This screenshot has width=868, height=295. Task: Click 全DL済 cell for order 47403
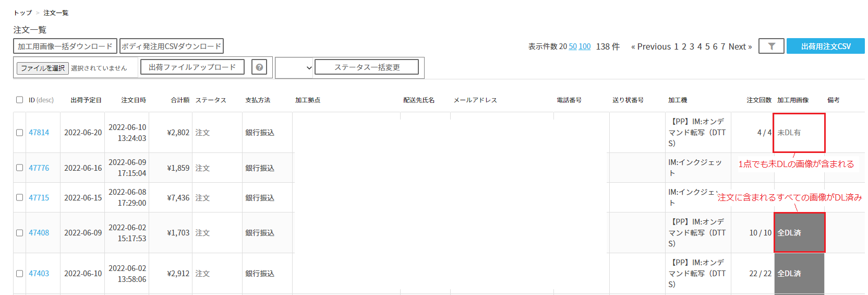[799, 274]
